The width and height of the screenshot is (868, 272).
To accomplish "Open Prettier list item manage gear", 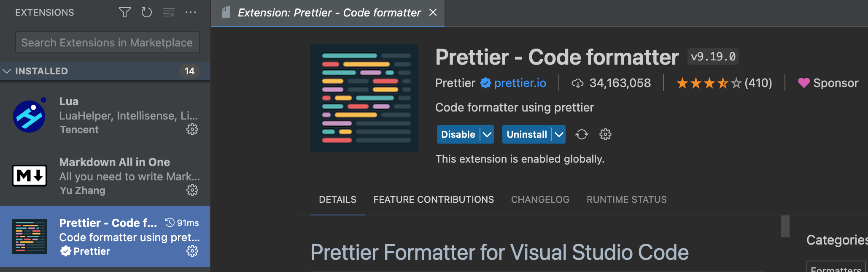I will (192, 251).
